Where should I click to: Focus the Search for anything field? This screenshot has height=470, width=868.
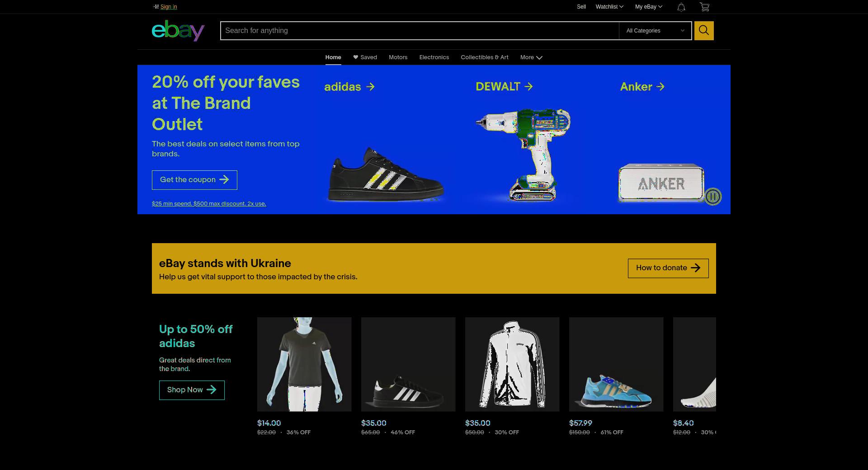(420, 31)
